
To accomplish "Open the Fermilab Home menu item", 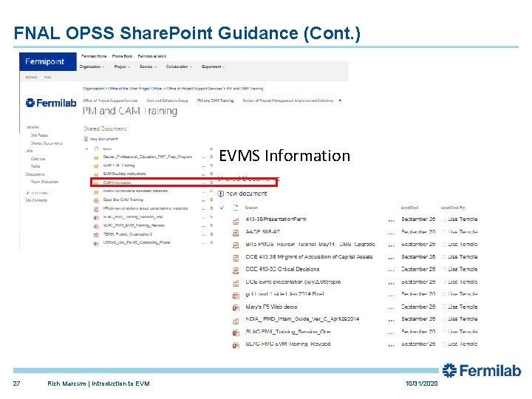I will point(94,56).
